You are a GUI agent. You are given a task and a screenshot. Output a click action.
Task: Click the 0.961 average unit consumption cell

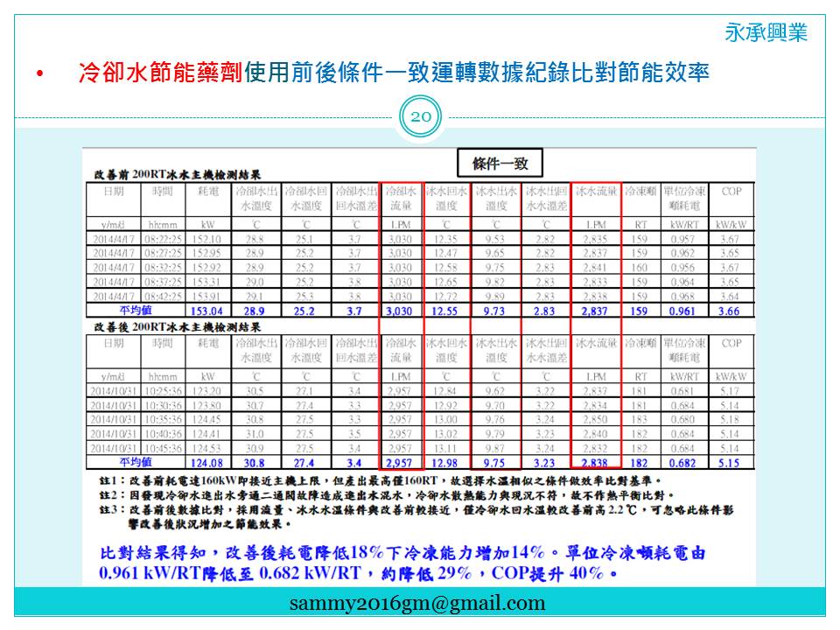click(682, 311)
